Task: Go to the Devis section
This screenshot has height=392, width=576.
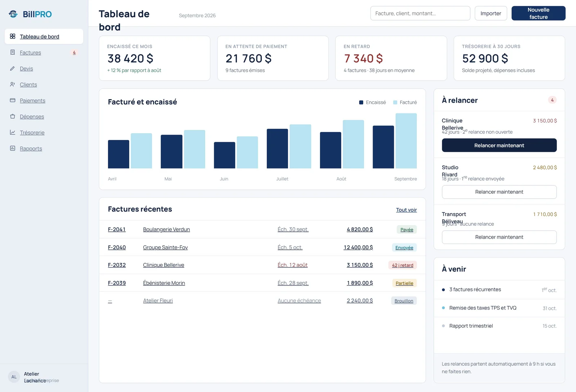Action: pos(44,68)
